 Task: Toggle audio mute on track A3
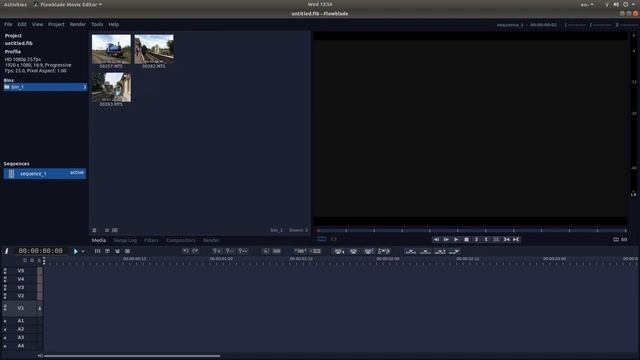(5, 338)
